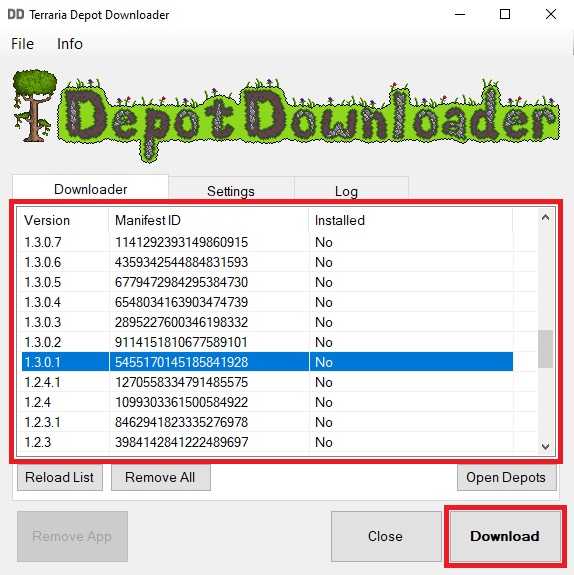This screenshot has height=575, width=574.
Task: Click manifest ID 5455170145185841928
Action: (x=182, y=362)
